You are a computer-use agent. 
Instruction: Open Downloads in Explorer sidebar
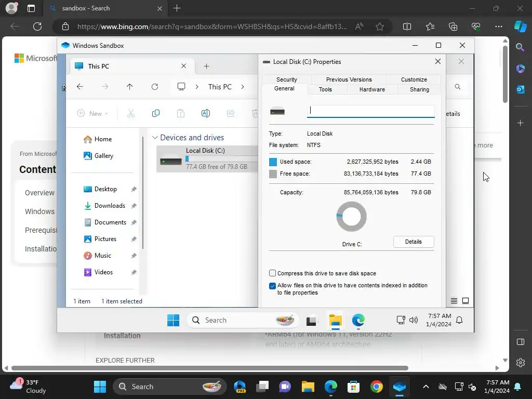104,206
